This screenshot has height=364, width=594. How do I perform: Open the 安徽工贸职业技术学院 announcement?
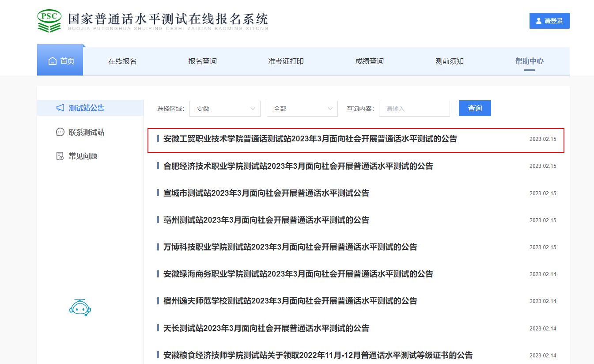click(x=310, y=139)
